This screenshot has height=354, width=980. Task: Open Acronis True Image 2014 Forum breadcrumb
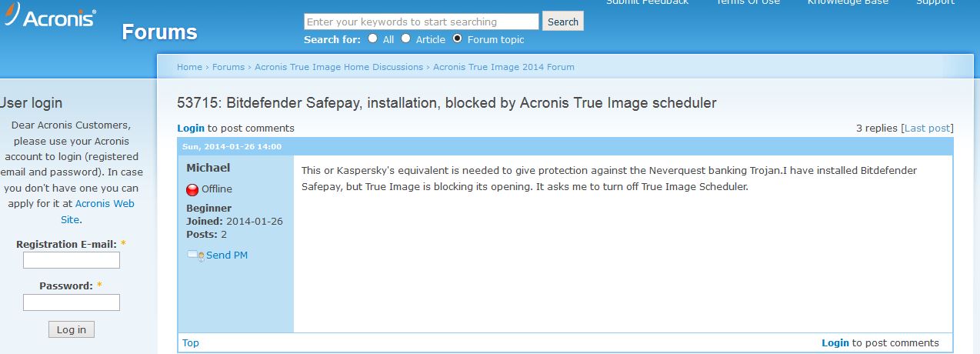[x=504, y=67]
